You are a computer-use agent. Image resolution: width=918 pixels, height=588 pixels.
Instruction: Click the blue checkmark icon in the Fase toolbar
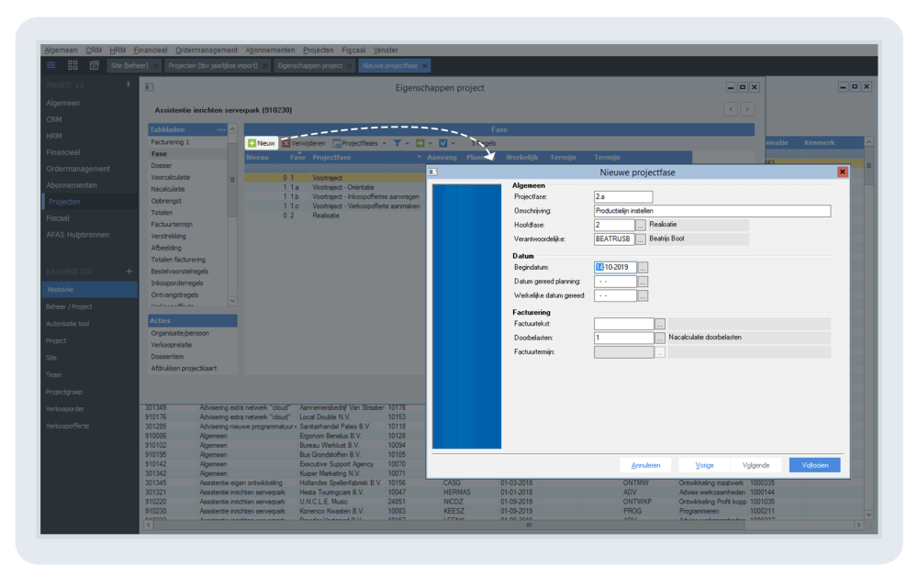pyautogui.click(x=443, y=143)
